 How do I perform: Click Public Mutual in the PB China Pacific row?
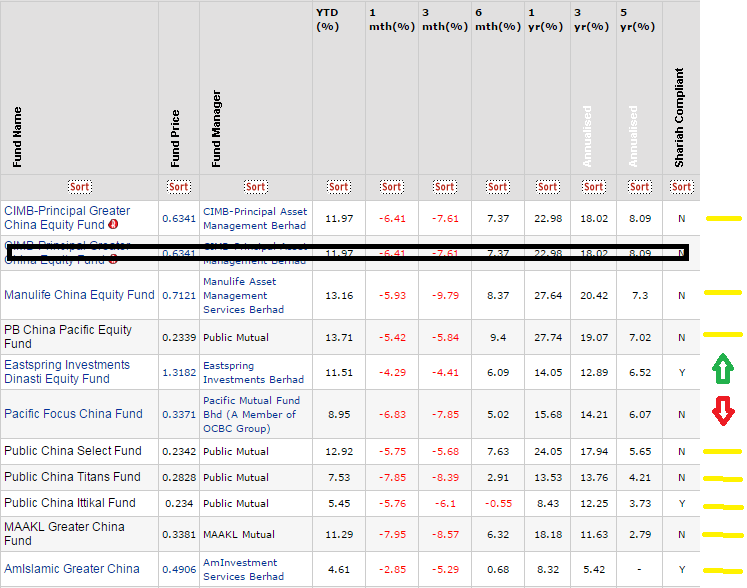pos(236,337)
